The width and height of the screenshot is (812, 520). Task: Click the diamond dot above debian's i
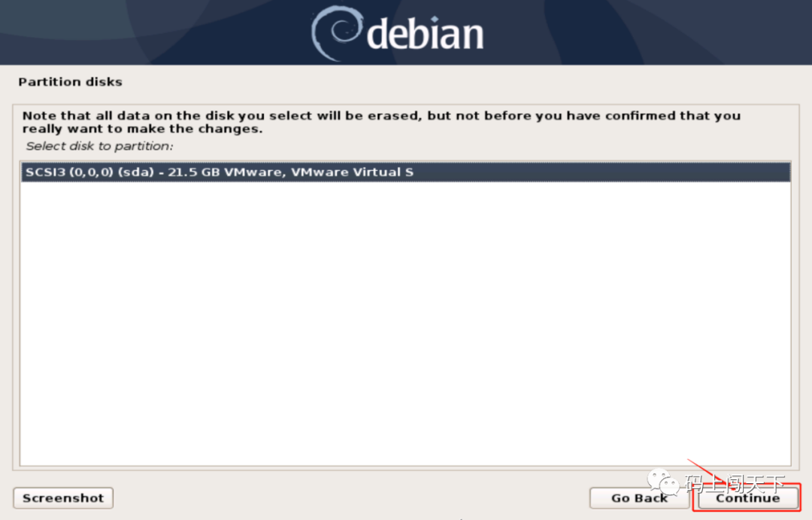pyautogui.click(x=435, y=19)
